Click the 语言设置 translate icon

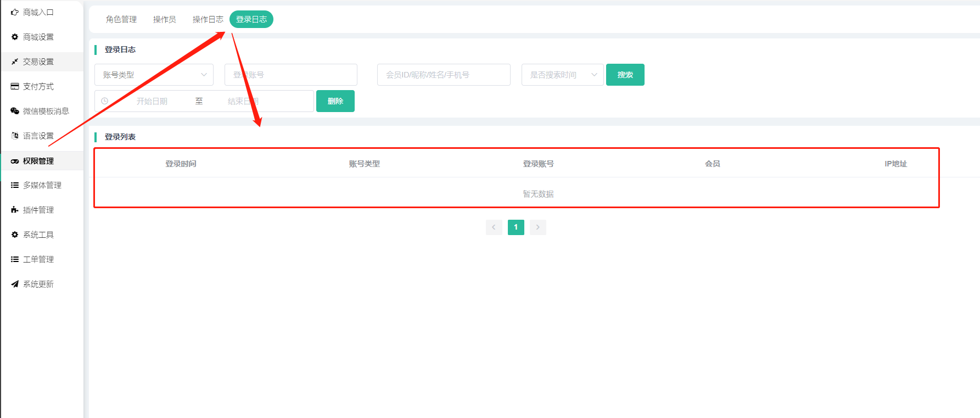[15, 136]
